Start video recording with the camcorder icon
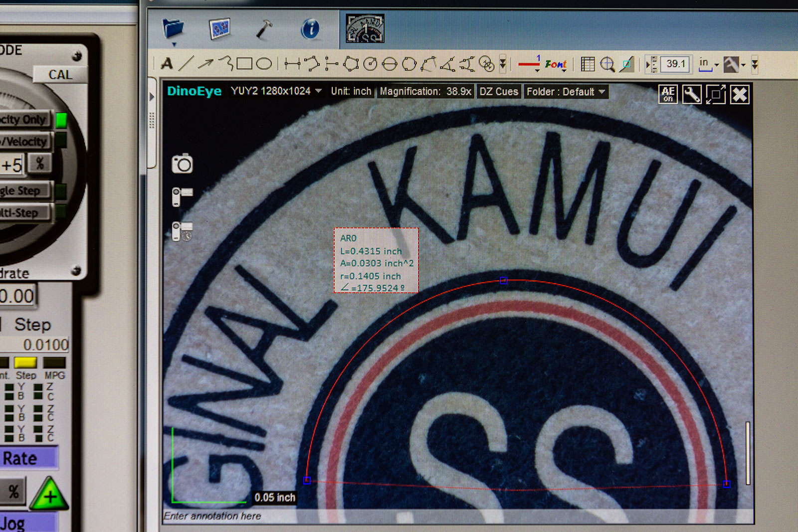 click(x=182, y=197)
